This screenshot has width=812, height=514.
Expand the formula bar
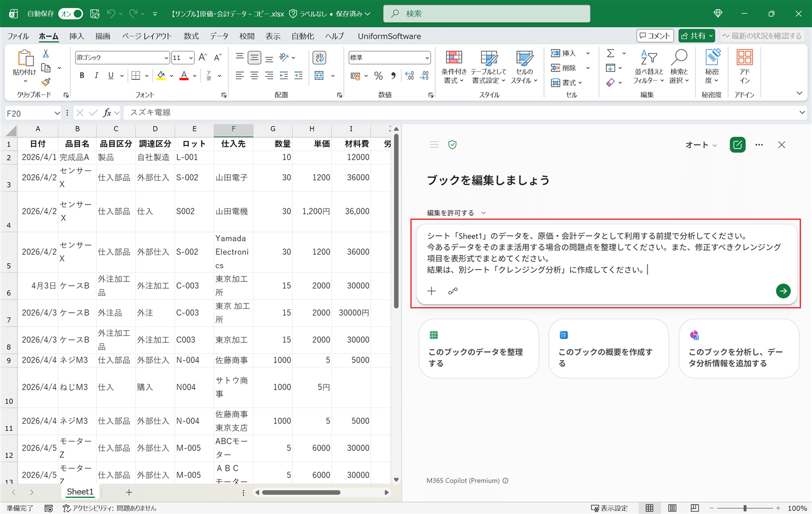tap(802, 113)
